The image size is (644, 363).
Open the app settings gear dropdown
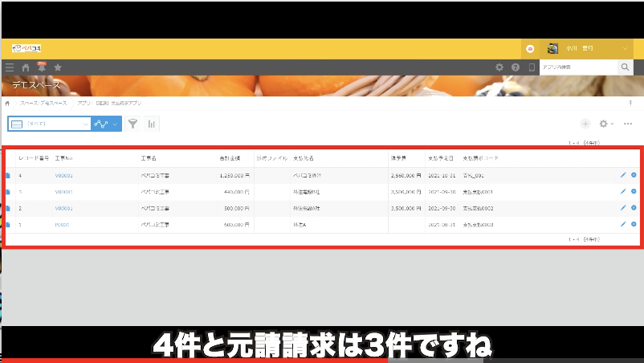pyautogui.click(x=606, y=124)
